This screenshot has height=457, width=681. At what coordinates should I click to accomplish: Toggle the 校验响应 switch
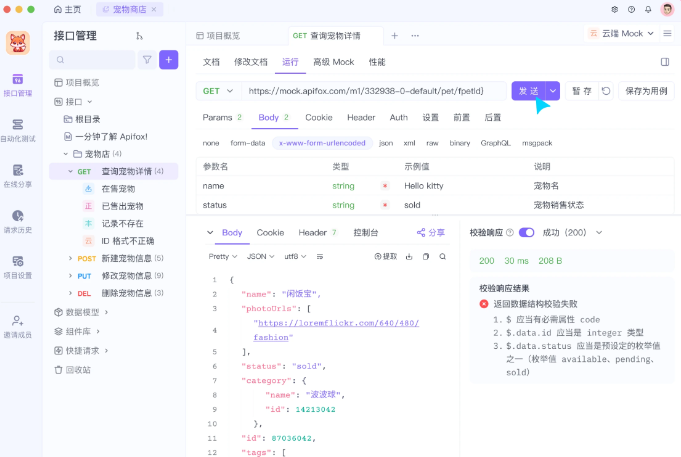526,232
